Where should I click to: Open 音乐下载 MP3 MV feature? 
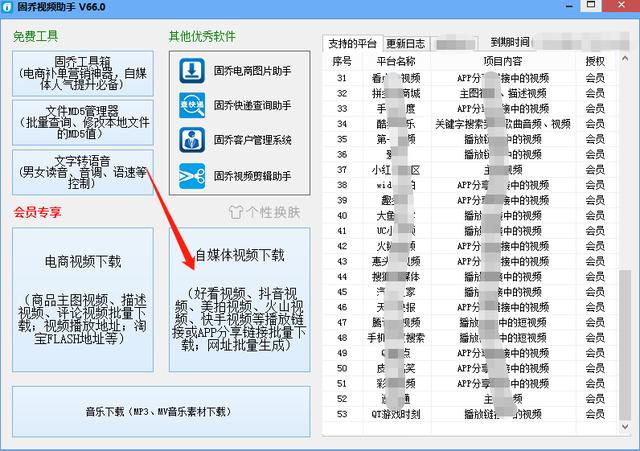tap(161, 411)
